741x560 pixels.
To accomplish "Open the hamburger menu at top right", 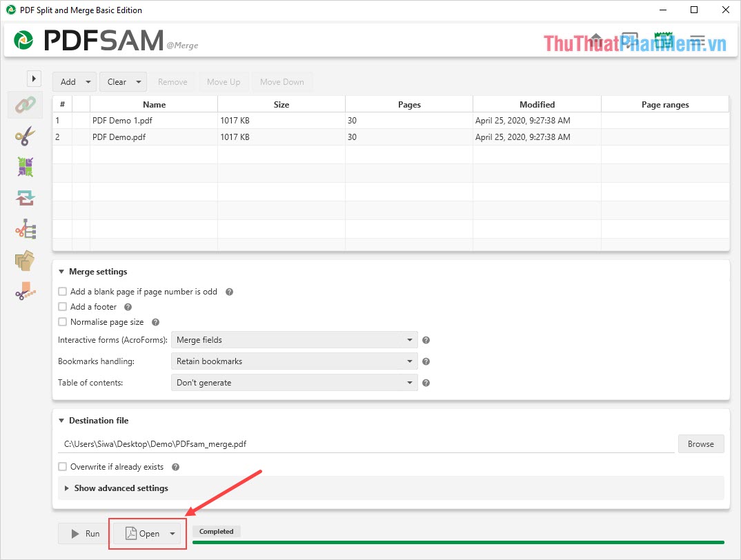I will pos(697,41).
